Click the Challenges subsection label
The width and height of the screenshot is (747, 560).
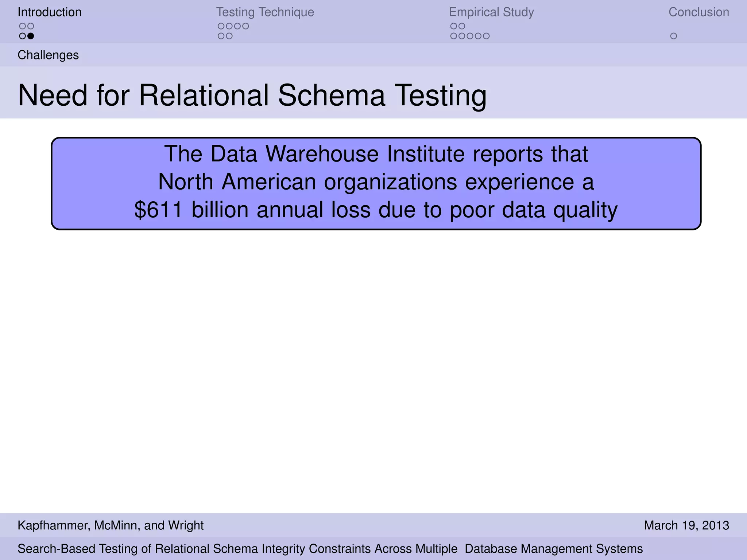(48, 55)
